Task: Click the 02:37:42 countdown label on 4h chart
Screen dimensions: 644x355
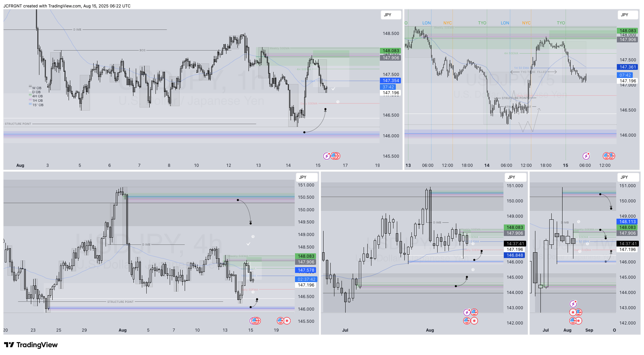Action: (306, 279)
